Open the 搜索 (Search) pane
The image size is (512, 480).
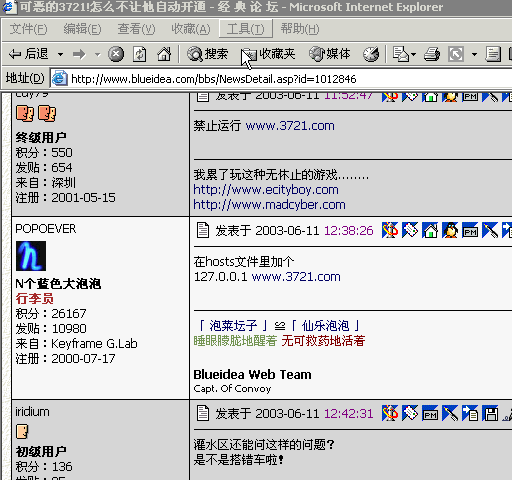tap(207, 54)
